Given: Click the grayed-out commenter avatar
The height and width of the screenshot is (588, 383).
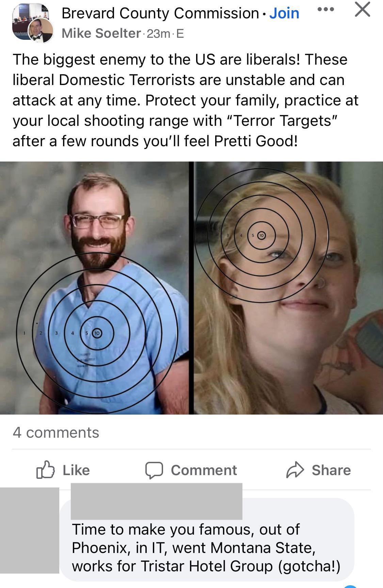Looking at the screenshot, I should pyautogui.click(x=30, y=530).
